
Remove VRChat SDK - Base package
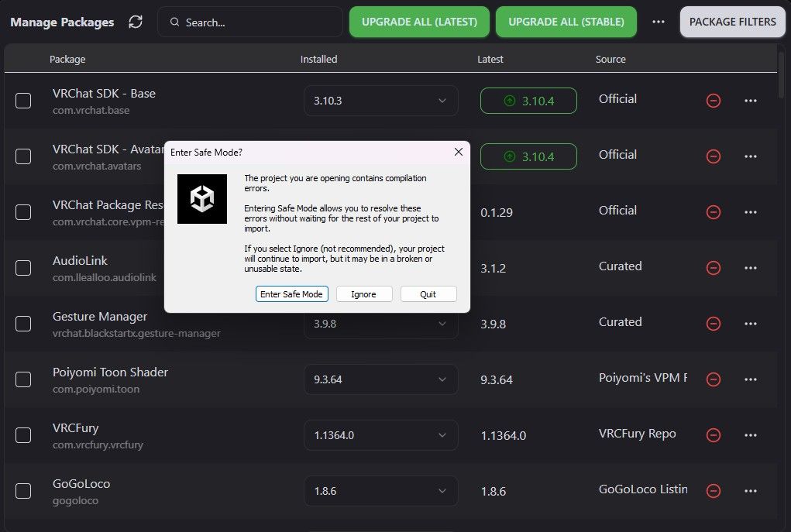[x=714, y=101]
